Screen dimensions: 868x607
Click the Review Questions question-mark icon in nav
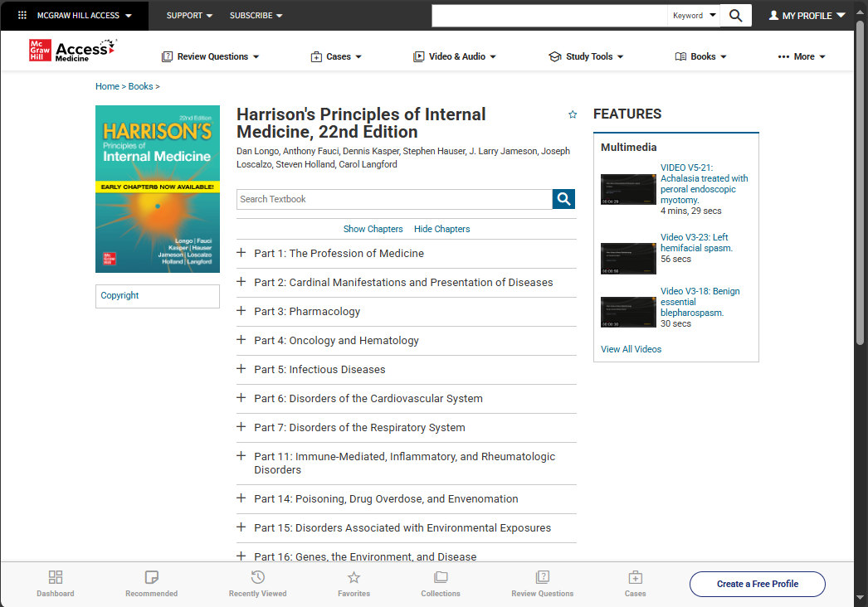[167, 56]
